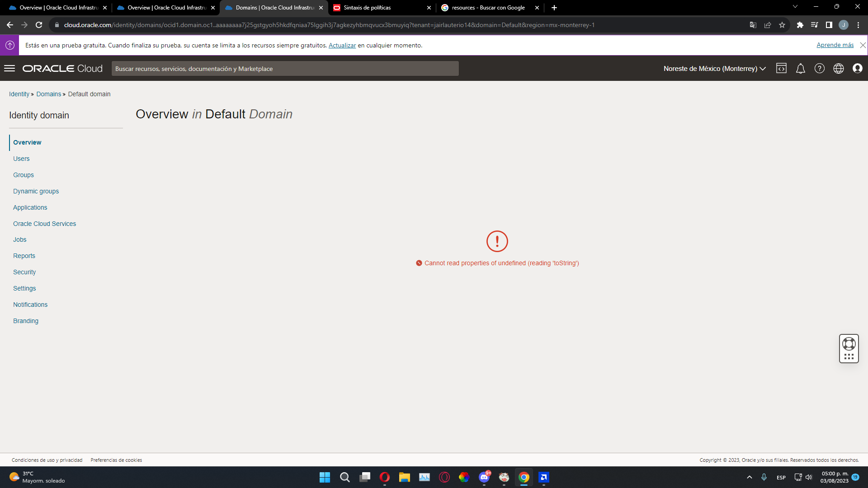868x488 pixels.
Task: Open Reports in the sidebar
Action: [24, 256]
